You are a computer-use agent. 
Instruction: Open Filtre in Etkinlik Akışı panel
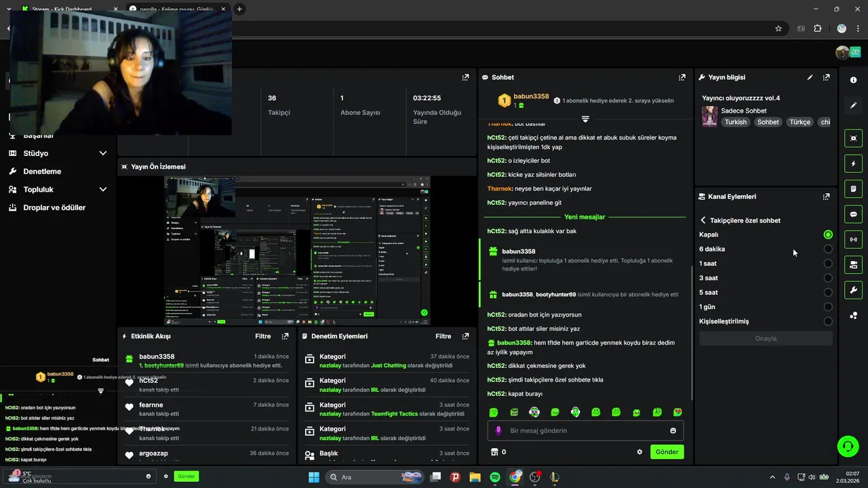coord(262,336)
